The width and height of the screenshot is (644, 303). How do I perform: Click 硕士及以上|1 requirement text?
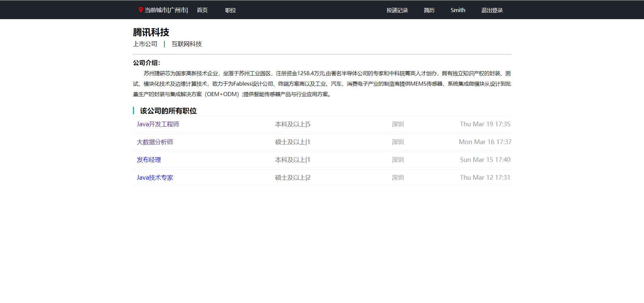point(293,142)
